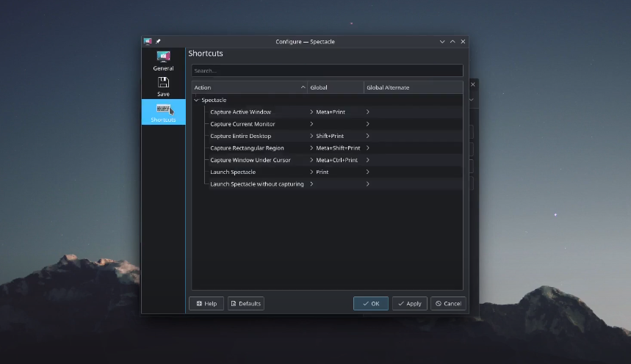Expand Global Alternate for Capture Rectangular Region
This screenshot has height=364, width=631.
[367, 148]
